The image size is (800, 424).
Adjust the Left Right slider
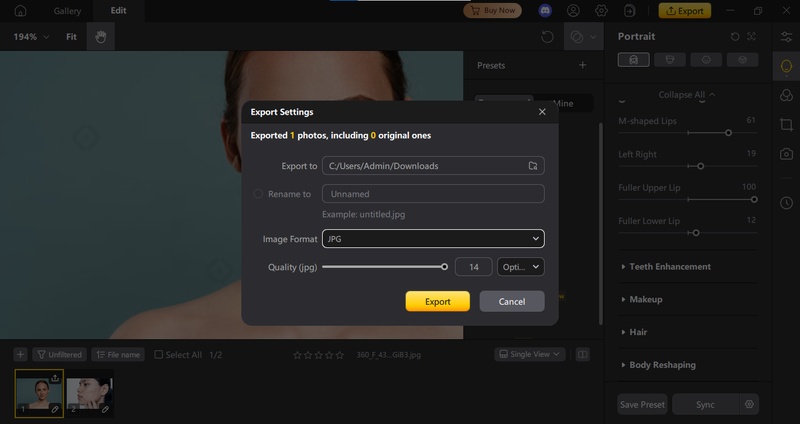coord(688,166)
